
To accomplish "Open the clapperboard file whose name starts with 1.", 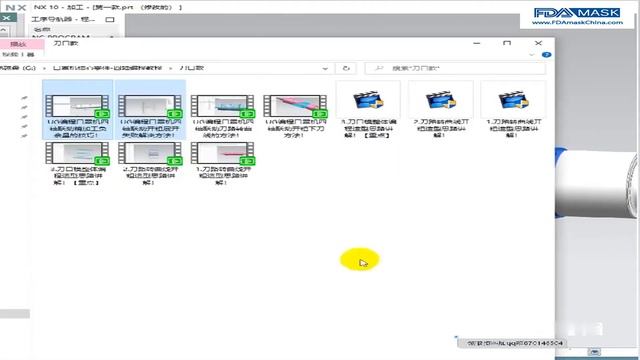I will point(513,100).
